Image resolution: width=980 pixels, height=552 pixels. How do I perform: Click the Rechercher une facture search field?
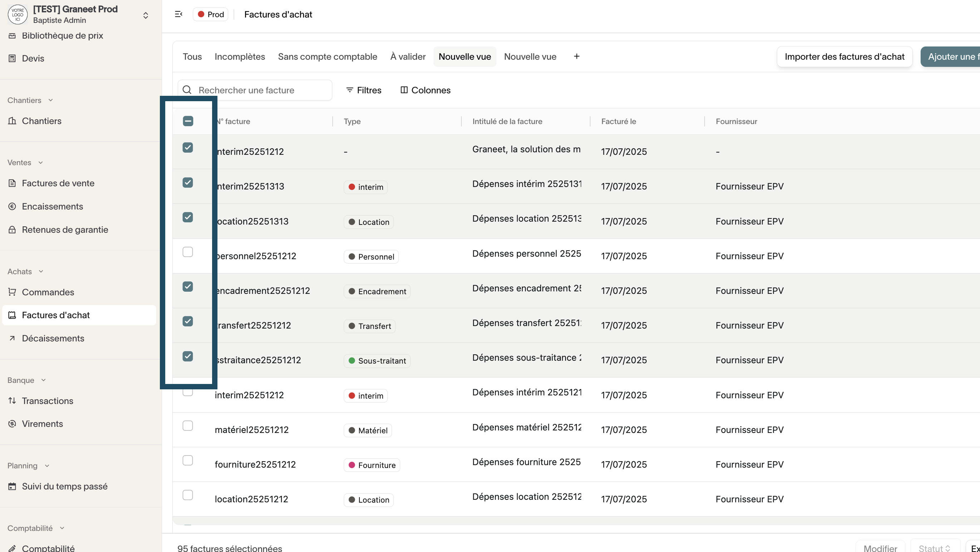click(x=263, y=90)
